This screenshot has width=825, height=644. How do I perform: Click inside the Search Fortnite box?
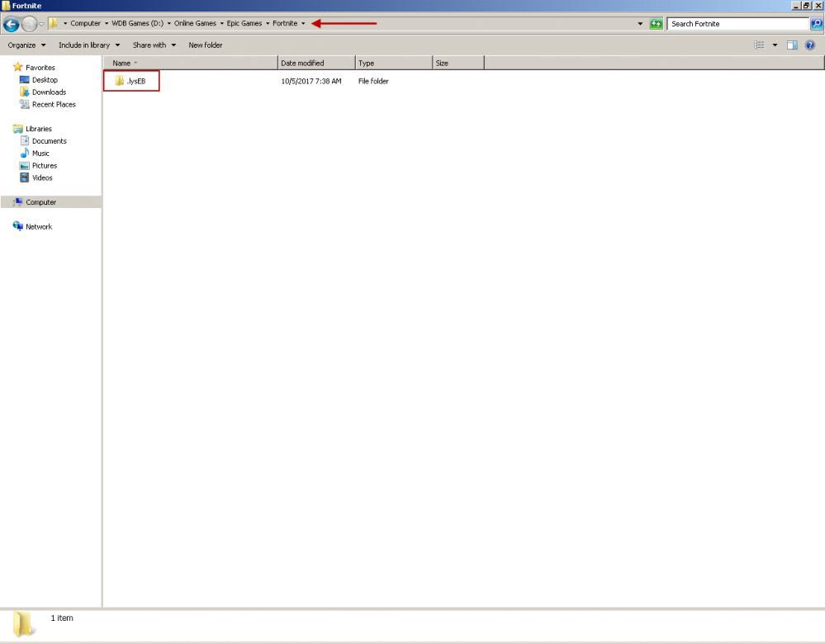pos(727,23)
